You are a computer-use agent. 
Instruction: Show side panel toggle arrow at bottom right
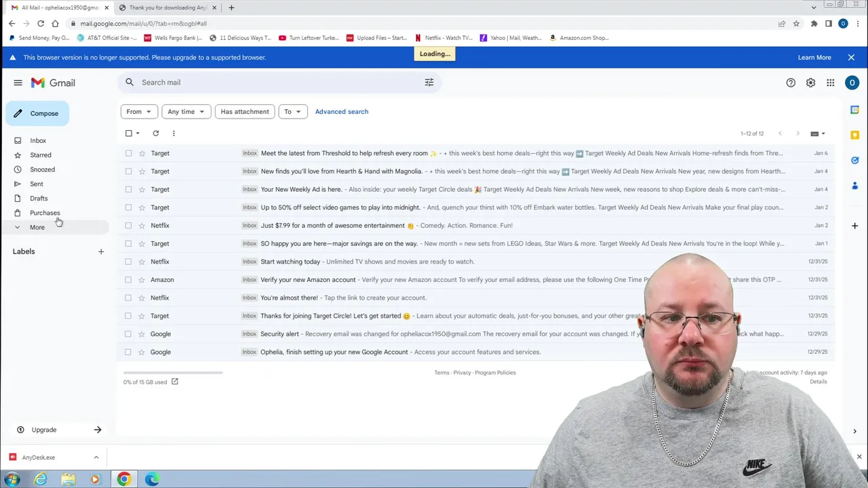point(854,431)
